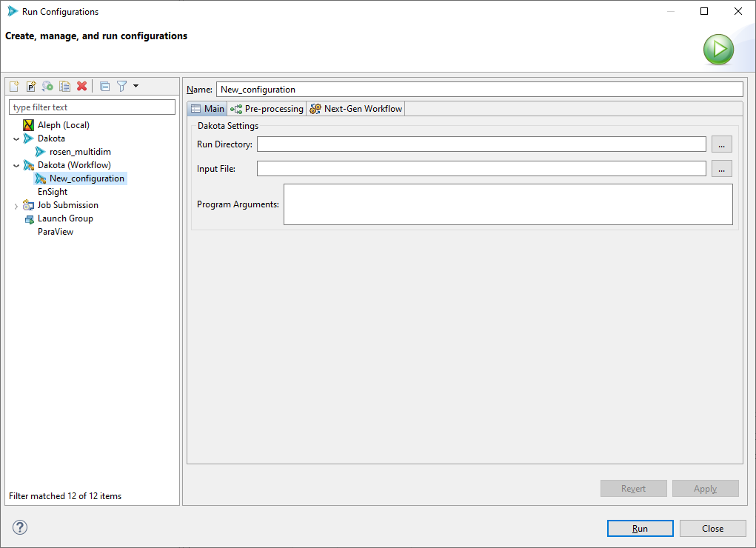Close the Run Configurations dialog
This screenshot has height=548, width=756.
pos(712,528)
